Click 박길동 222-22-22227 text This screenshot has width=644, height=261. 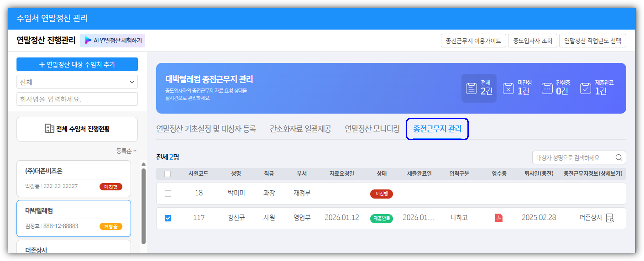[x=51, y=186]
